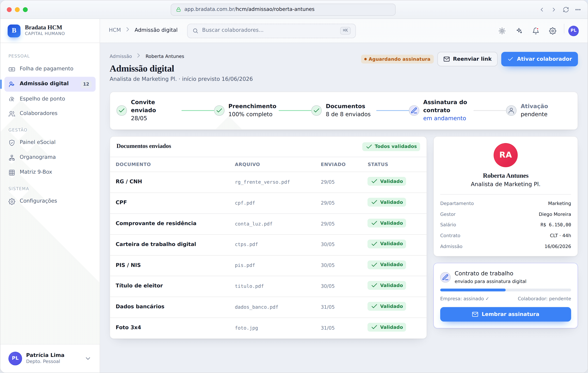Open settings gear in top bar

552,31
